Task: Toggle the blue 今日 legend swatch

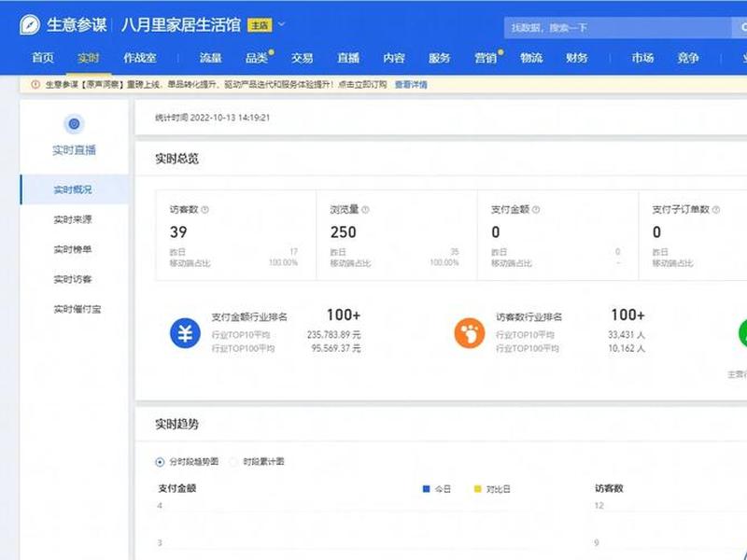Action: [x=427, y=488]
